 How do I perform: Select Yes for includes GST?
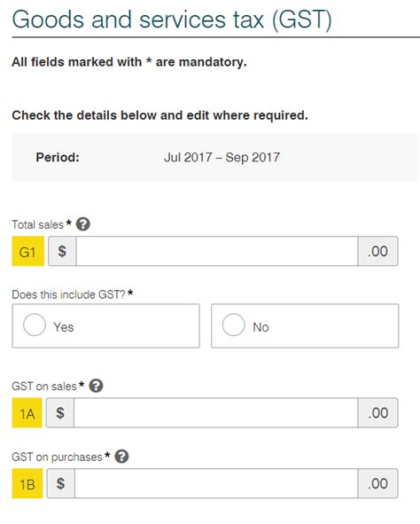[105, 325]
